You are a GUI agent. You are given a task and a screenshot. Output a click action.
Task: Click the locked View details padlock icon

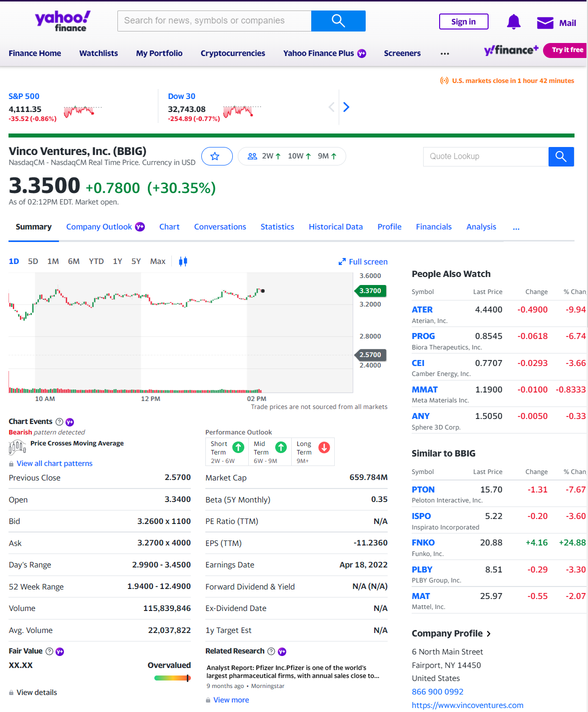[x=11, y=692]
